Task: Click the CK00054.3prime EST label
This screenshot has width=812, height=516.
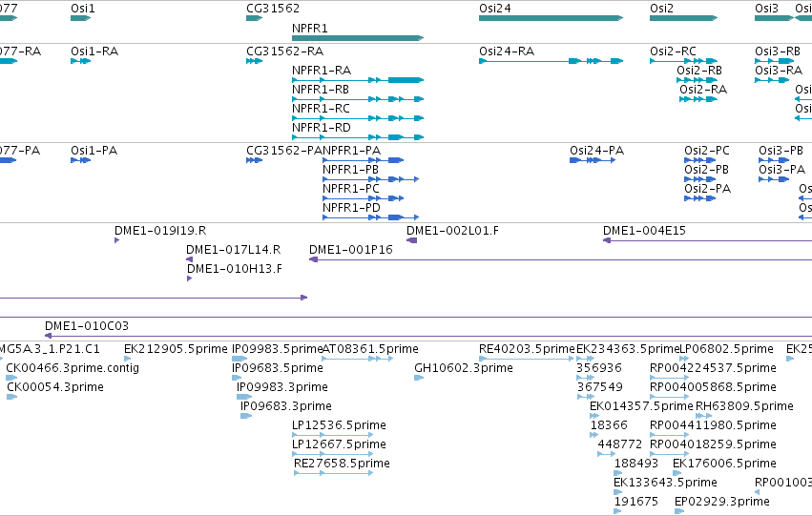Action: [x=55, y=387]
